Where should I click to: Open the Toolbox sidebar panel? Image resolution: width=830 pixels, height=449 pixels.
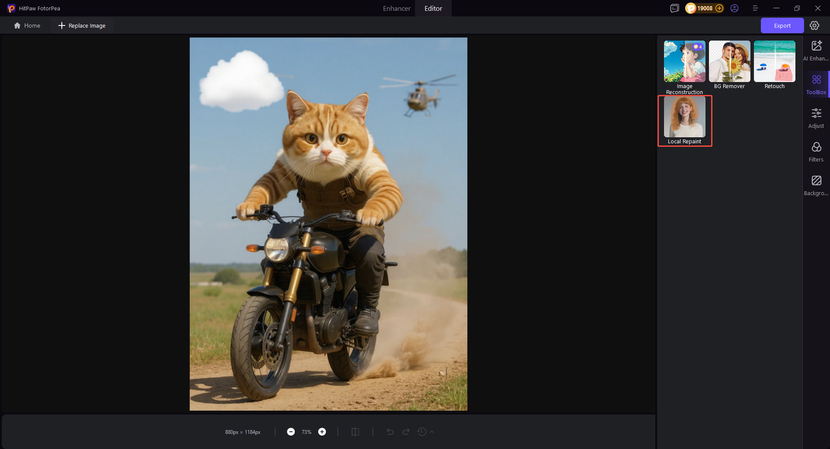point(816,84)
